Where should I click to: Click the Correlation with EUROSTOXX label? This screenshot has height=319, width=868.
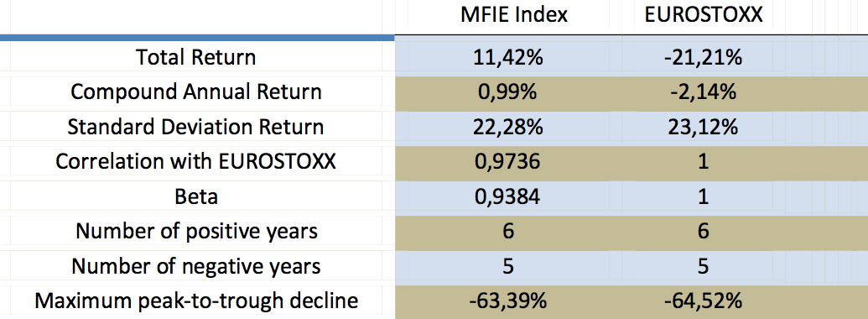coord(196,162)
